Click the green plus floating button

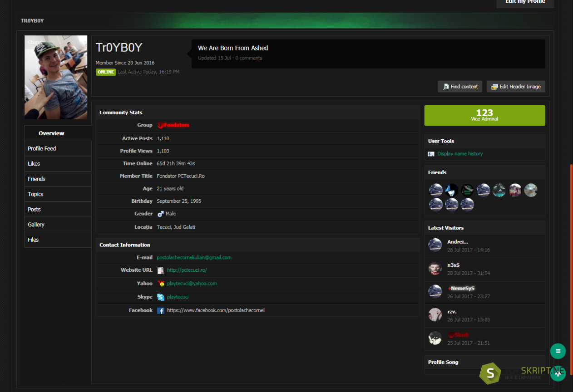(558, 374)
